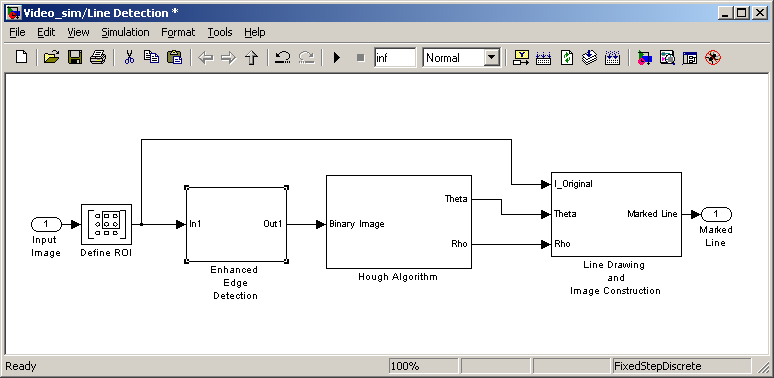Save model using floppy disk icon

[x=75, y=58]
